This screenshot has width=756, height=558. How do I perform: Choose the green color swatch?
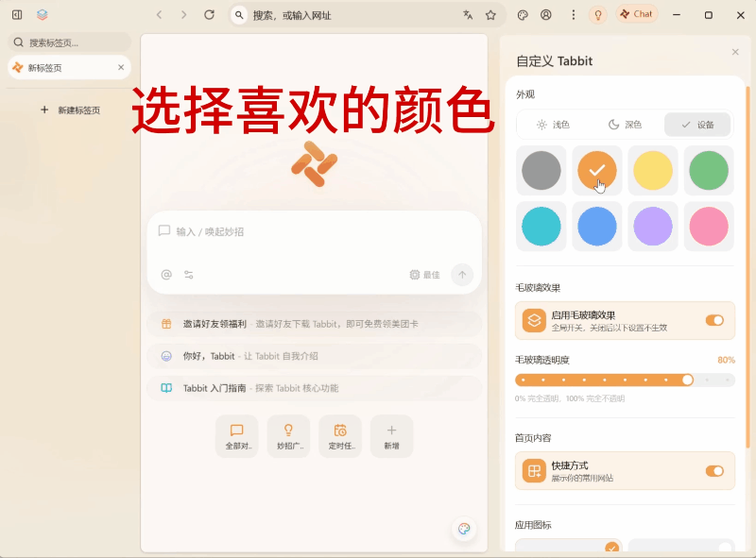click(x=709, y=171)
